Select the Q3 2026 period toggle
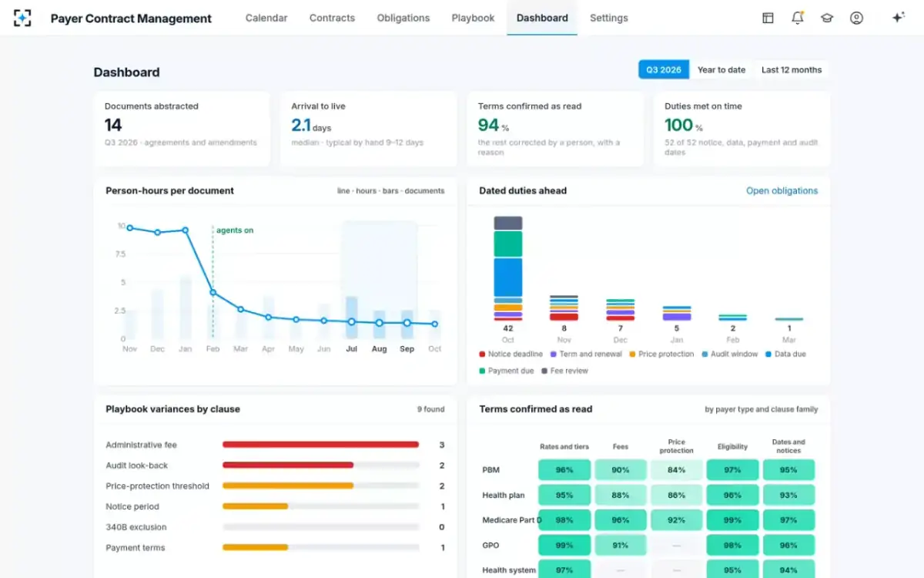This screenshot has height=578, width=924. click(x=664, y=69)
